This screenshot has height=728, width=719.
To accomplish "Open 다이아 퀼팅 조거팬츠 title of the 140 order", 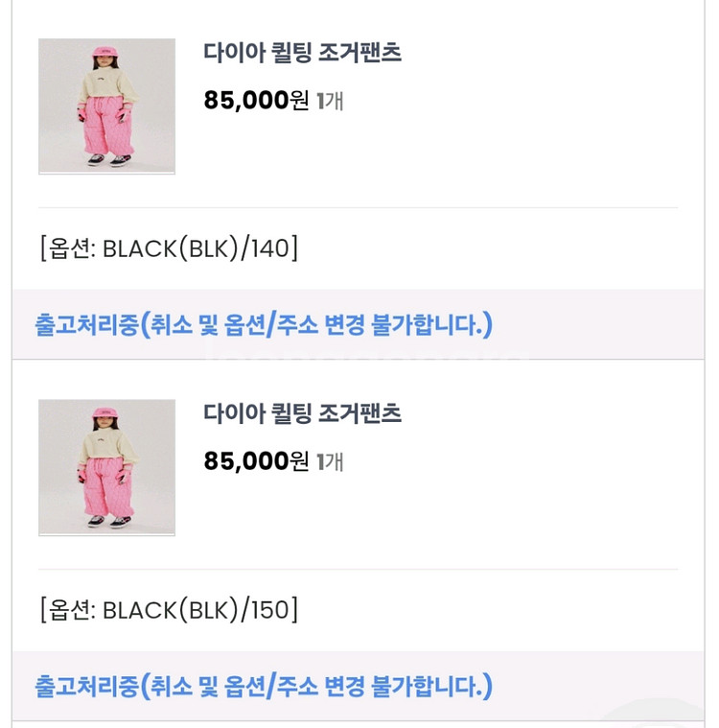I will pyautogui.click(x=302, y=54).
